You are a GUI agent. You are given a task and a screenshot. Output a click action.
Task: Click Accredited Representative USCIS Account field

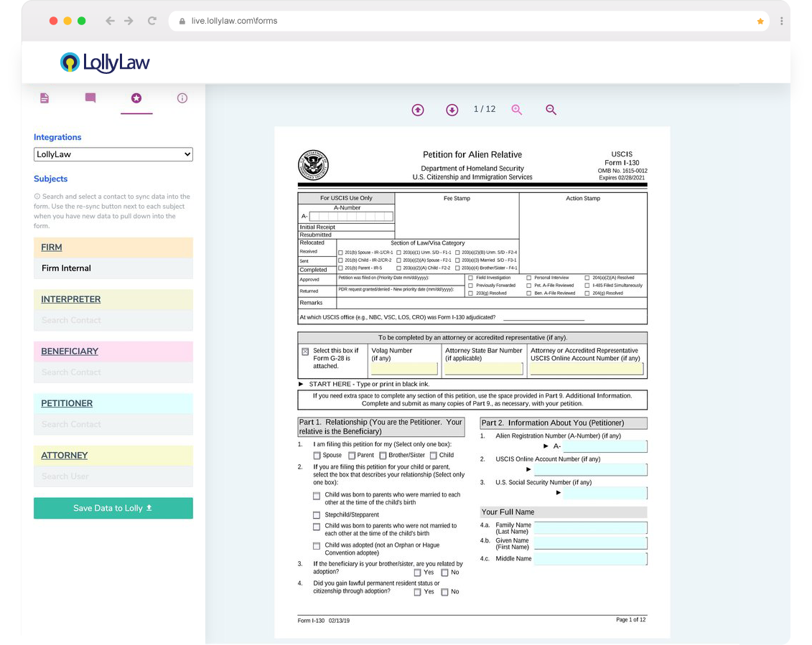(587, 369)
